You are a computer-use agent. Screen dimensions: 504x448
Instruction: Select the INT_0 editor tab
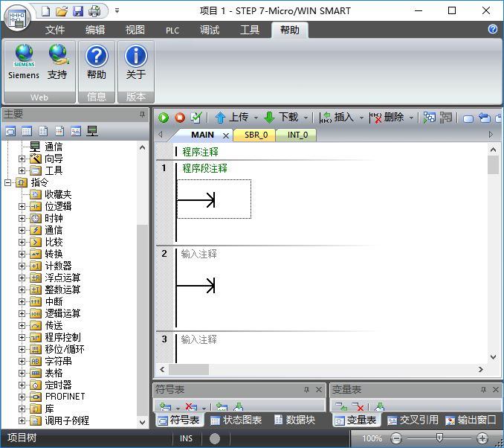[297, 135]
